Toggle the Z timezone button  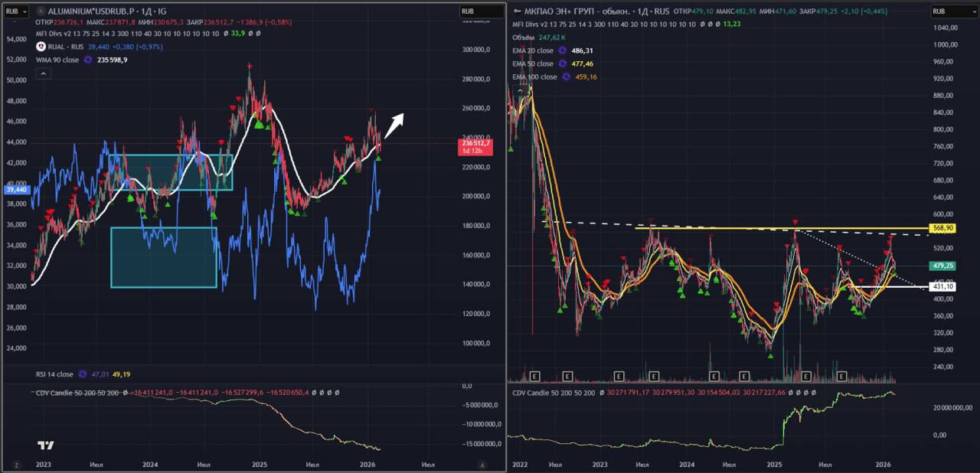(x=15, y=465)
